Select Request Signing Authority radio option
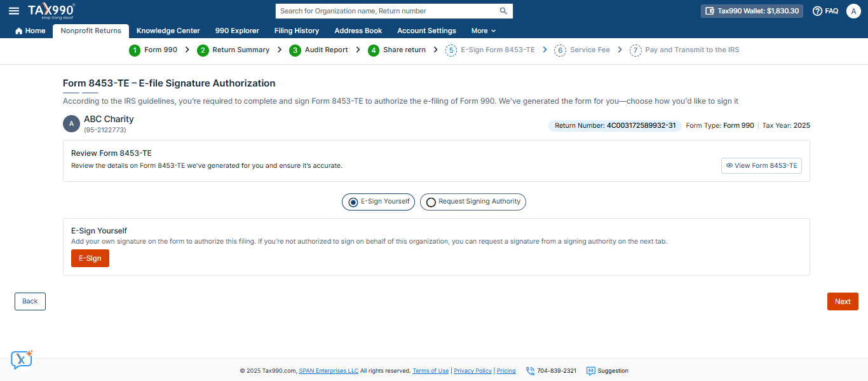This screenshot has height=381, width=868. click(x=473, y=202)
